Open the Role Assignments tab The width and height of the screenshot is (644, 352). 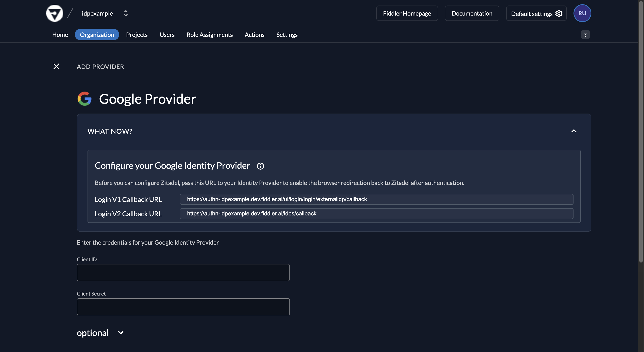coord(210,35)
